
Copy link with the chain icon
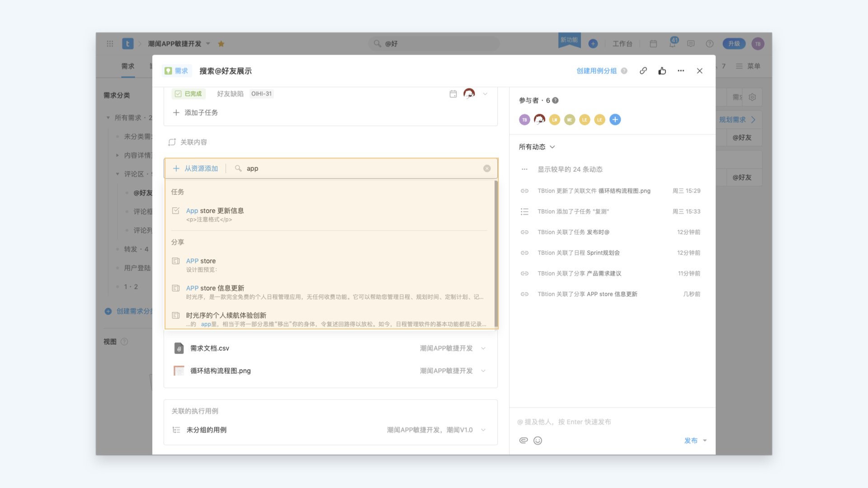[x=643, y=71]
